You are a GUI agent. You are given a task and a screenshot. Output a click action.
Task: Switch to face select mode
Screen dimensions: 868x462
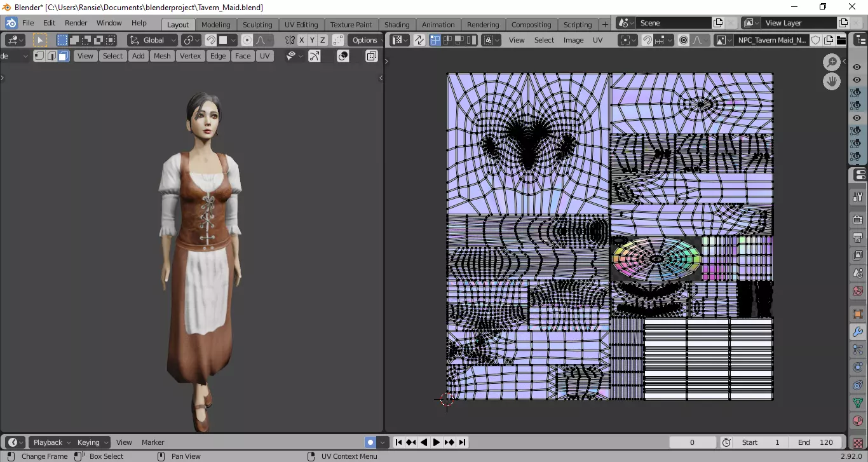pos(64,56)
